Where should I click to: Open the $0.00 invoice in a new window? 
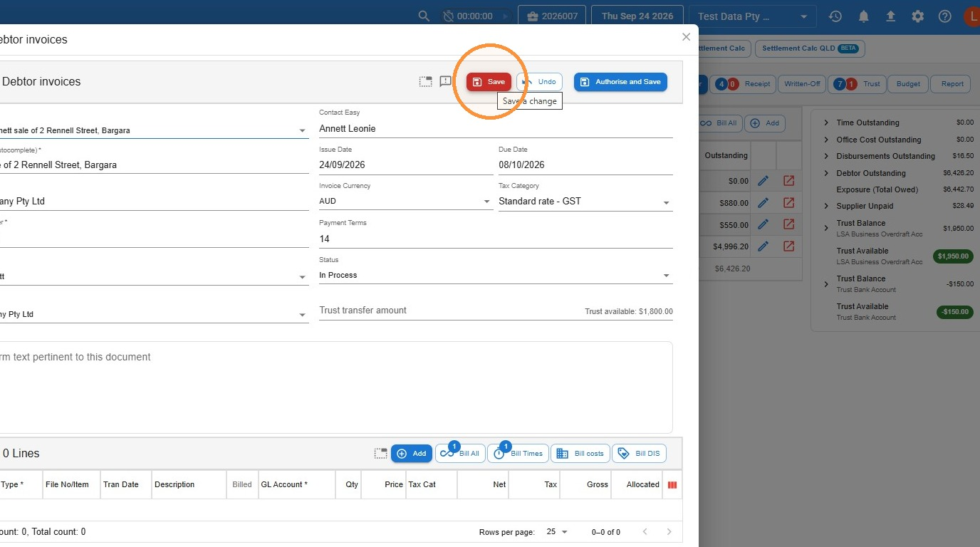[x=788, y=181]
